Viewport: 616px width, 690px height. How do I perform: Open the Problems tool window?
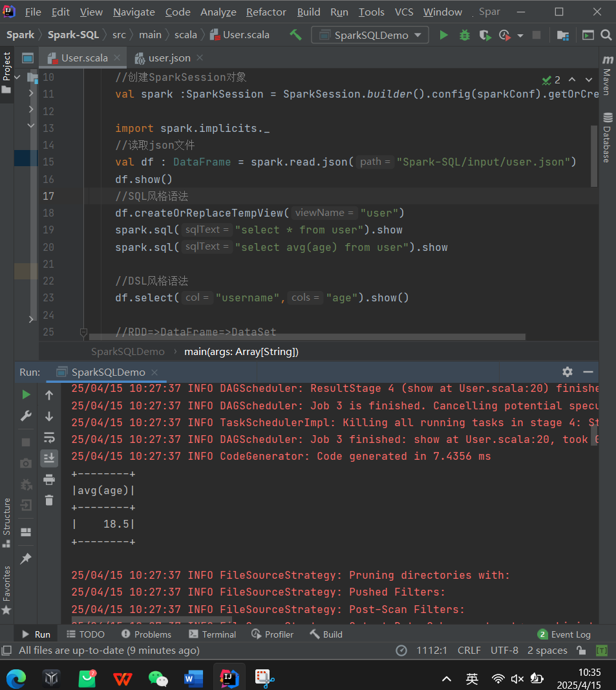click(x=146, y=634)
